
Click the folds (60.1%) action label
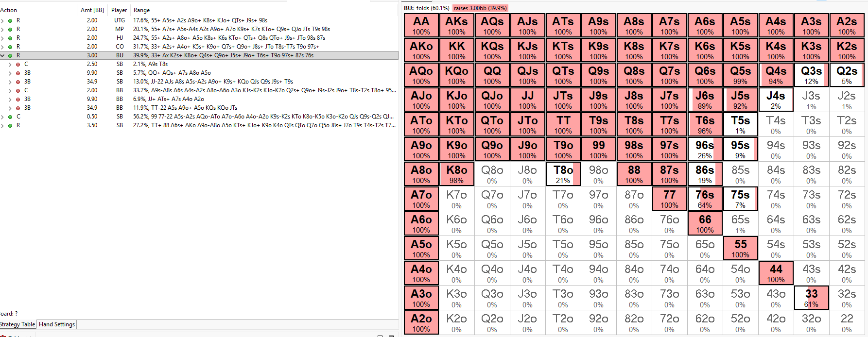point(433,8)
